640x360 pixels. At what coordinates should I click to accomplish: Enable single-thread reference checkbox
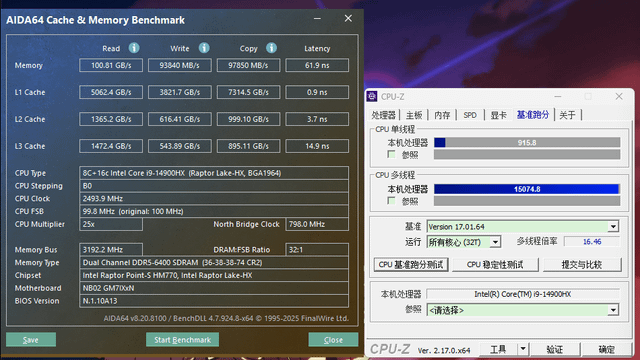pyautogui.click(x=391, y=154)
